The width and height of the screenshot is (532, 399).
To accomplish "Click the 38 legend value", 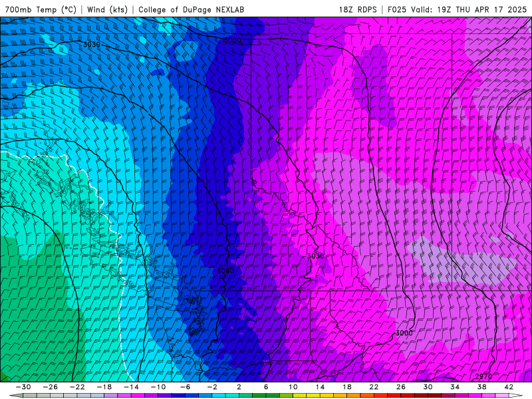I will pos(481,387).
